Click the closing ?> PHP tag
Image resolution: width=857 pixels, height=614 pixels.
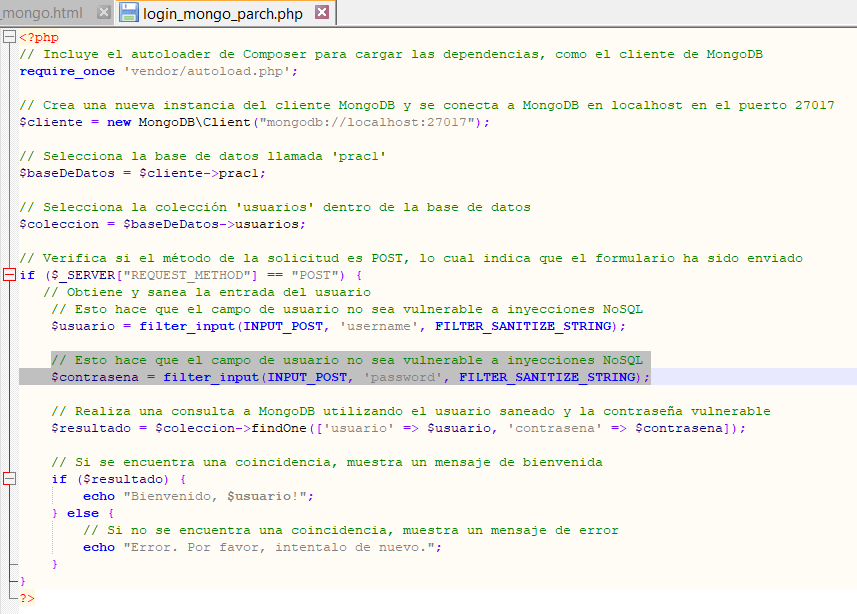27,598
